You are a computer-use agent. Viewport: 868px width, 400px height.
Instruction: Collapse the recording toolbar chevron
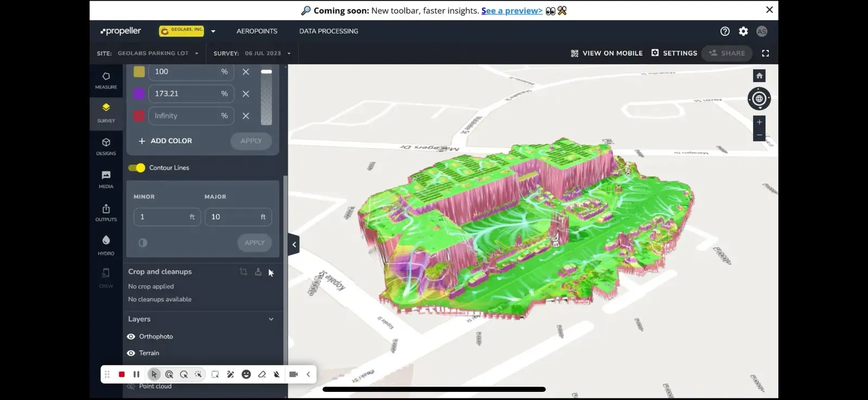pos(308,375)
